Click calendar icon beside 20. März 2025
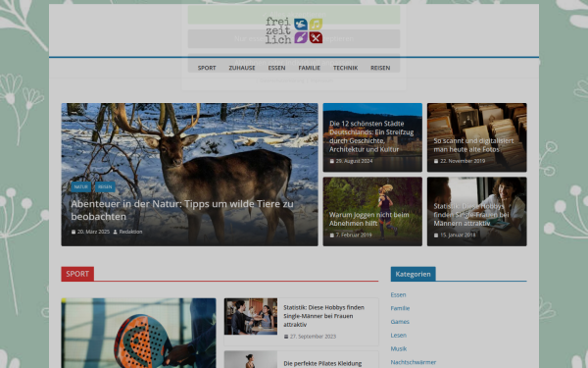 click(x=73, y=232)
